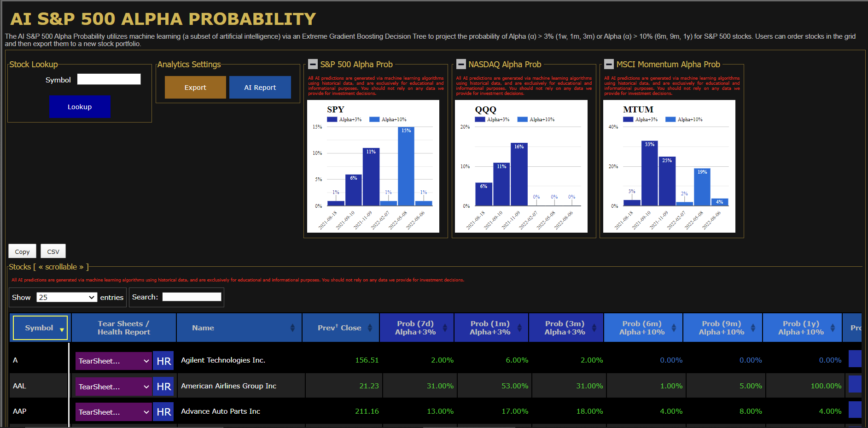Click the QQQ chart title
This screenshot has width=868, height=428.
(x=486, y=109)
